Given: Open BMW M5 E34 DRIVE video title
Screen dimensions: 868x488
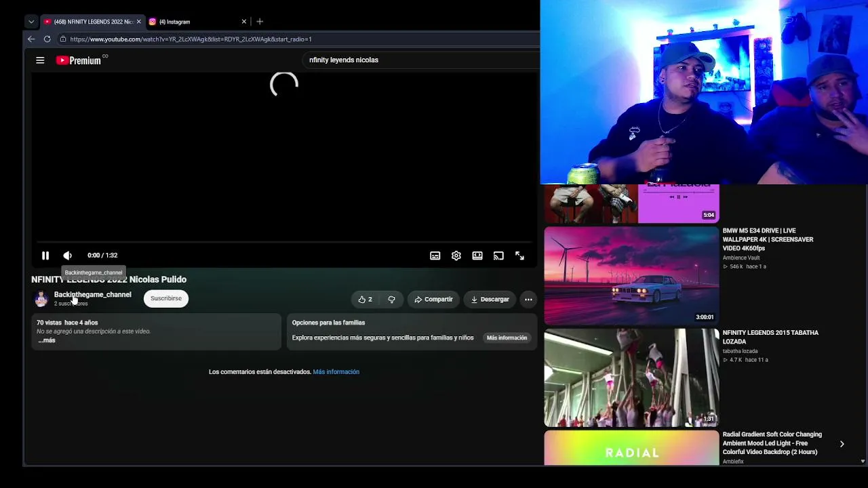Looking at the screenshot, I should pyautogui.click(x=768, y=239).
